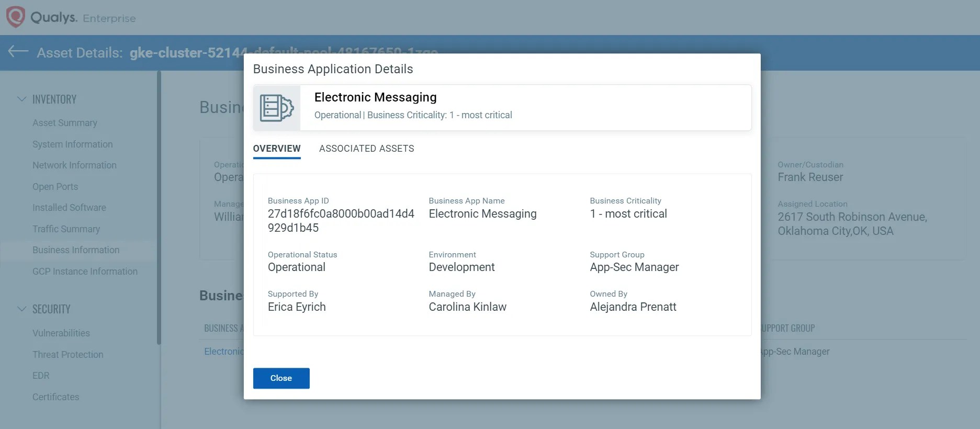Image resolution: width=980 pixels, height=429 pixels.
Task: Open the Electronic Messaging link in table
Action: coord(224,352)
